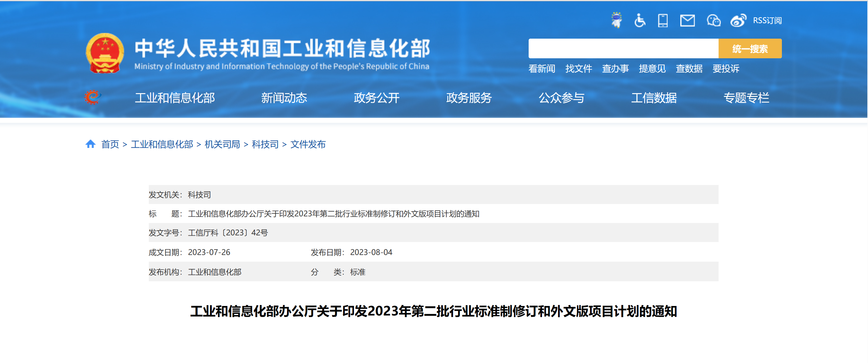Screen dimensions: 868x363
Task: Open the 专题专栏 navigation menu
Action: [x=746, y=98]
